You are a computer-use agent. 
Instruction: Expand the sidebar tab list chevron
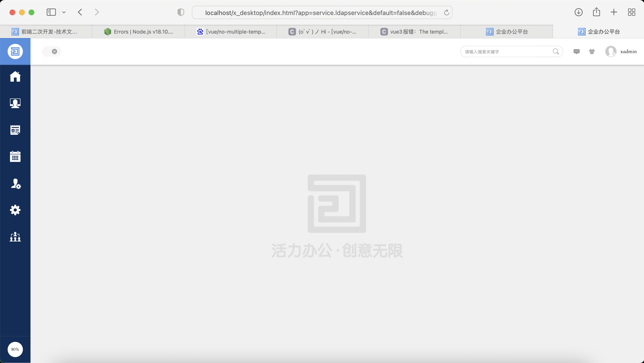pos(64,12)
